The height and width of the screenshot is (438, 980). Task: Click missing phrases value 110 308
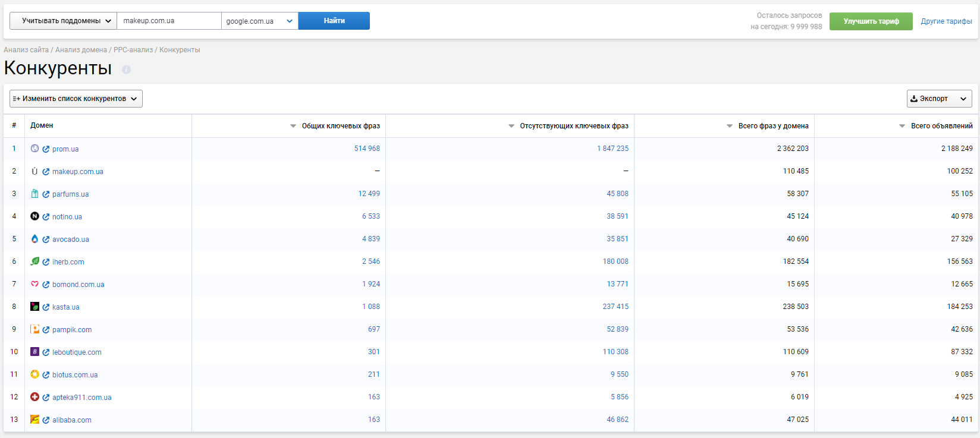point(615,352)
